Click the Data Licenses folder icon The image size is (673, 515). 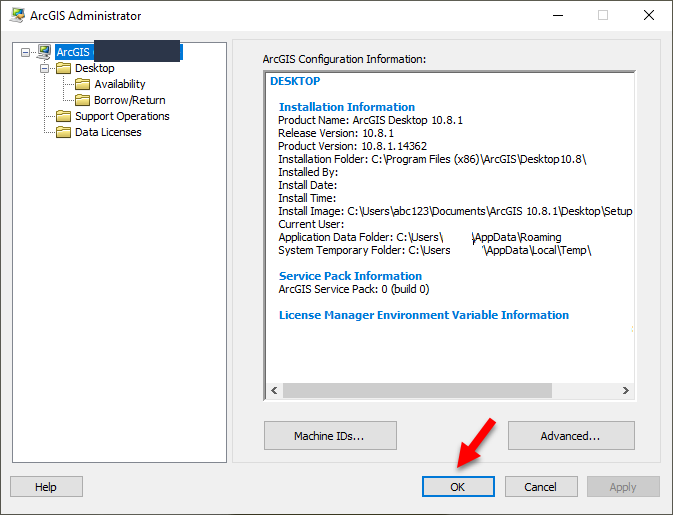coord(64,132)
